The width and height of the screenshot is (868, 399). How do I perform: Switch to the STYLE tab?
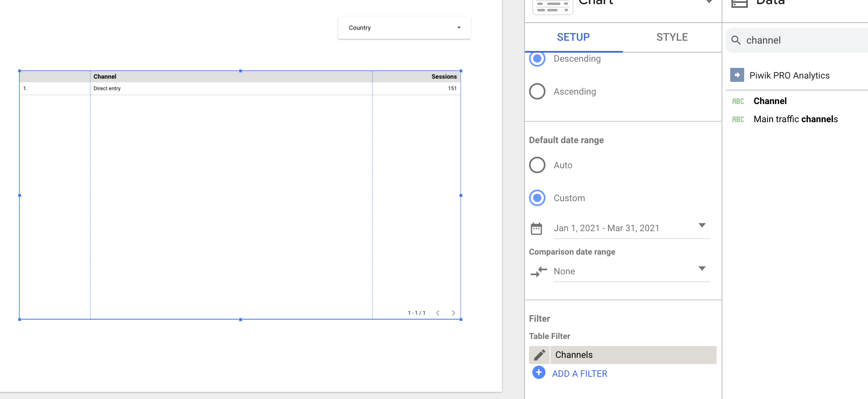point(672,37)
